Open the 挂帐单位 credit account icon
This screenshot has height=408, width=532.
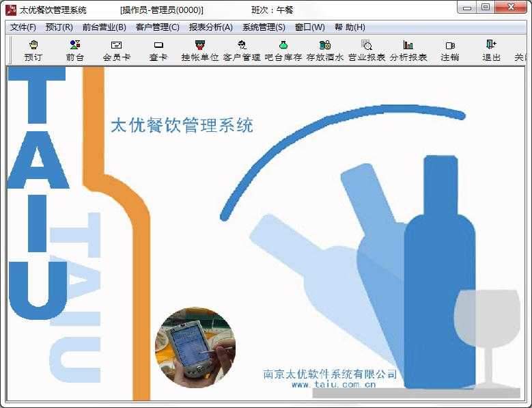click(200, 51)
